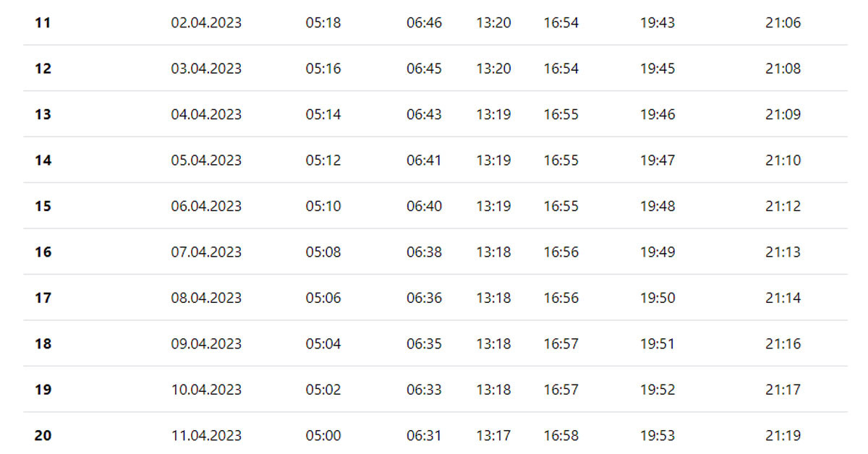
Task: Click date 11.04.2023
Action: [206, 436]
